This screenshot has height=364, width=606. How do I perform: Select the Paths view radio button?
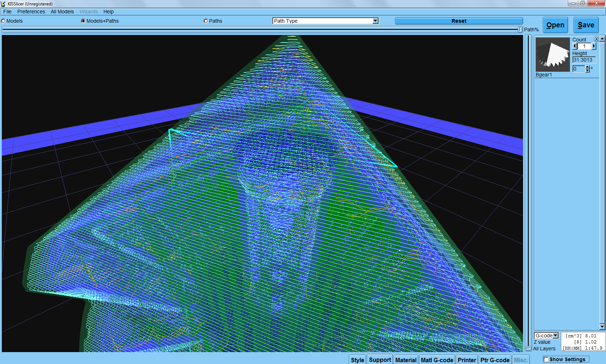tap(206, 21)
